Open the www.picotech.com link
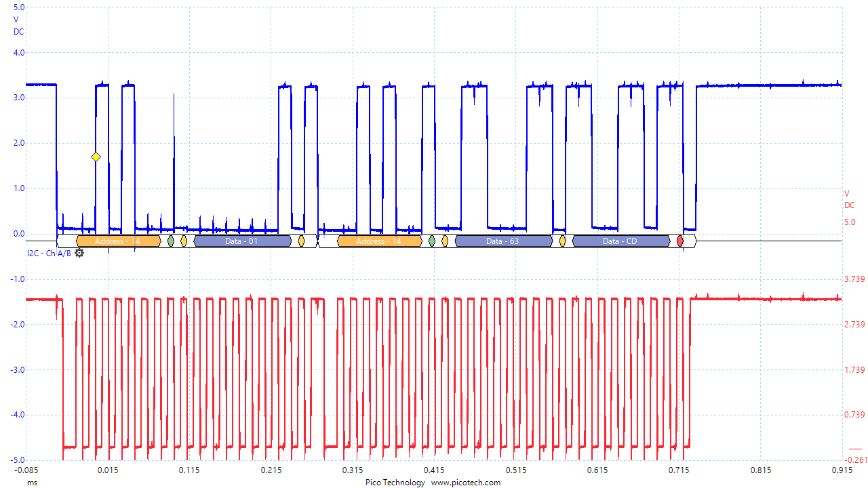 [x=465, y=483]
